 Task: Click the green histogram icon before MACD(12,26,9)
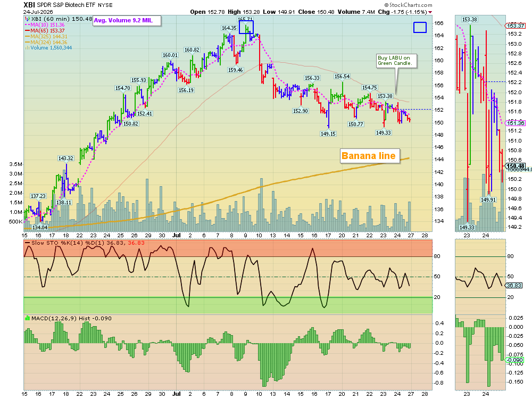click(28, 318)
